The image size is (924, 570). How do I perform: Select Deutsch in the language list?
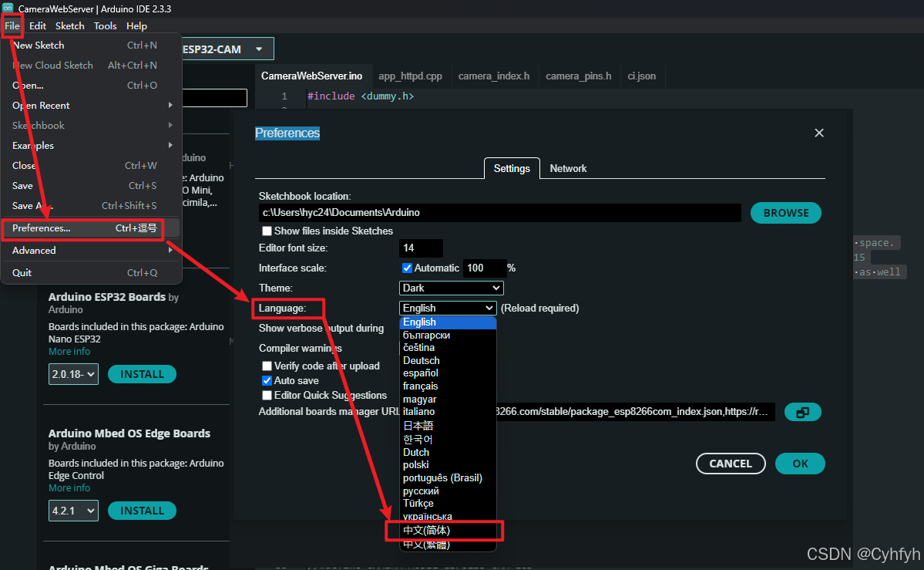[448, 360]
